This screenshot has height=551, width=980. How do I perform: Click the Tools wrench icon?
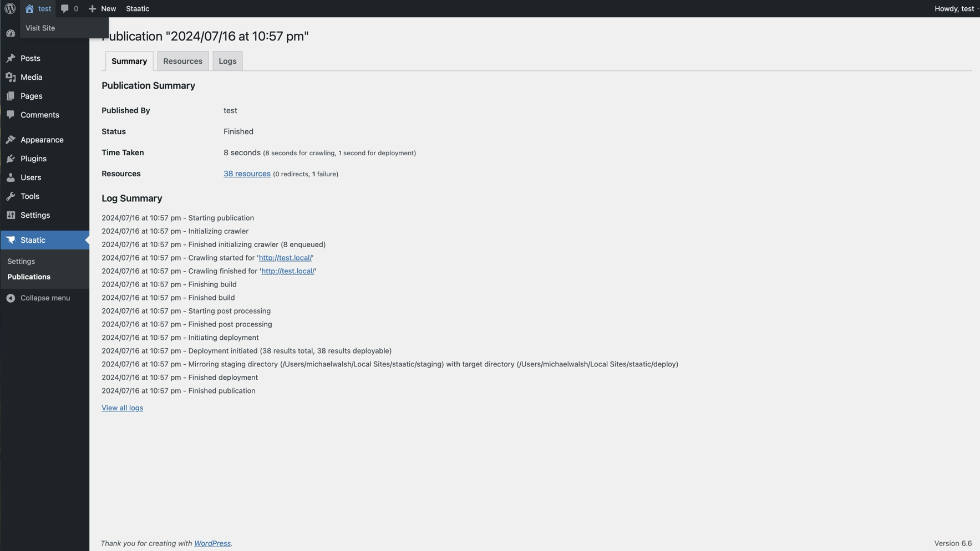[x=11, y=196]
